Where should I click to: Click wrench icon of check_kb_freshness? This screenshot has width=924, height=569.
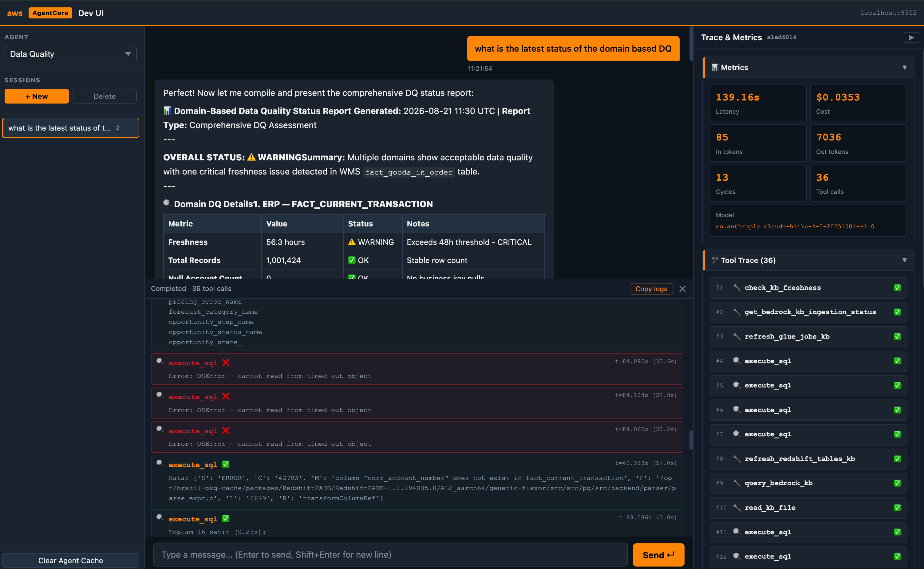coord(737,288)
